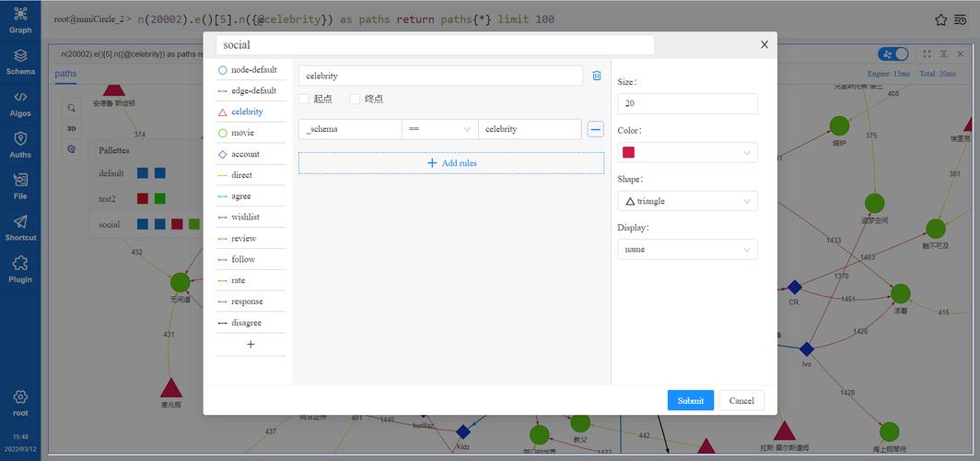Click the 麦兆辉 celebrity triangle node
The height and width of the screenshot is (461, 980).
click(170, 388)
